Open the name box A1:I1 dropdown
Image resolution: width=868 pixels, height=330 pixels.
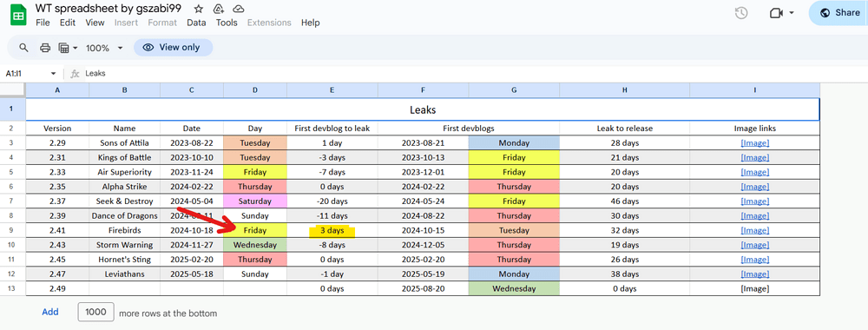click(x=53, y=74)
